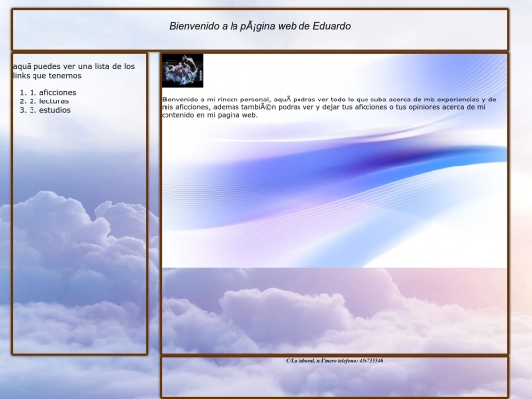Click the paragraph starting "Bienvenido a mi rincon personal"
This screenshot has width=532, height=399.
tap(329, 107)
